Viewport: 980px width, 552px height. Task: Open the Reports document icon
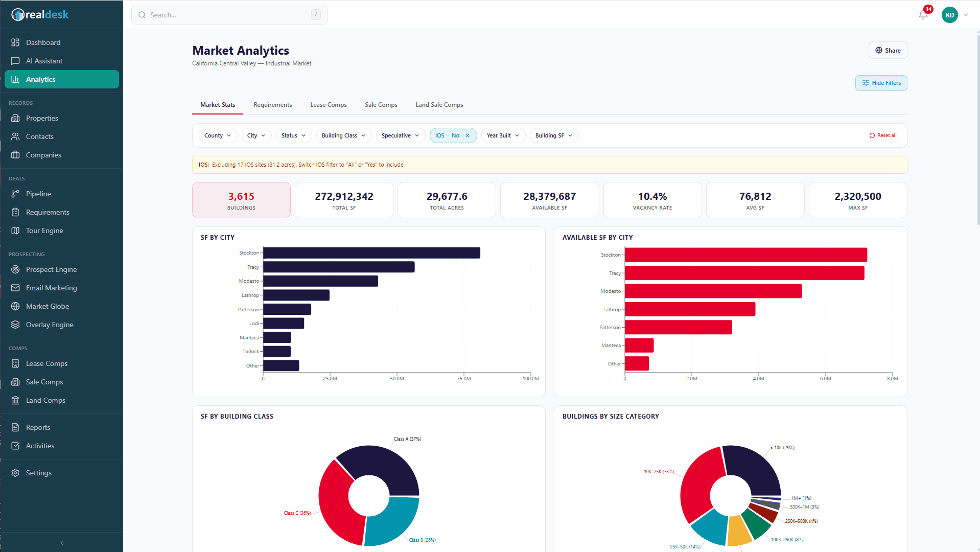(x=15, y=427)
